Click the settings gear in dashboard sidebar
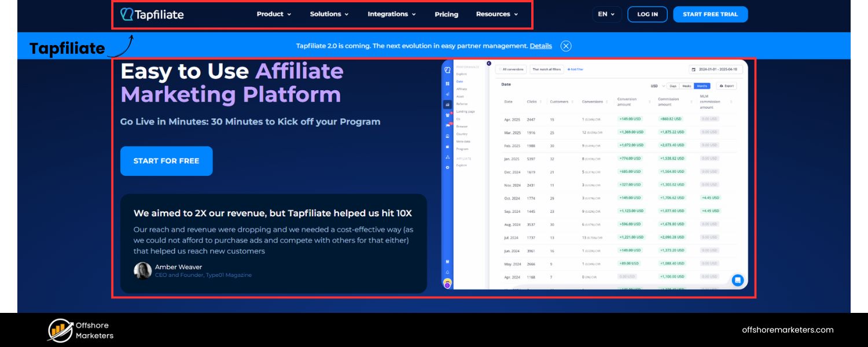Image resolution: width=868 pixels, height=347 pixels. click(x=447, y=167)
